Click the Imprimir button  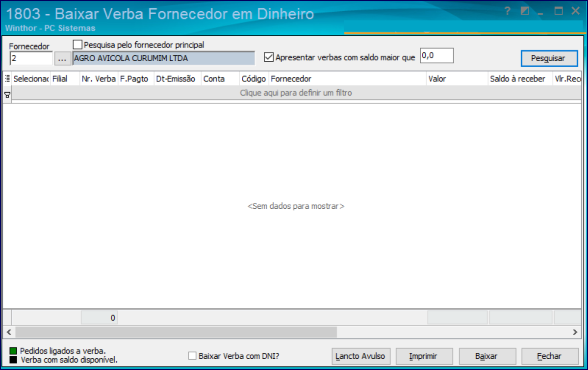424,356
